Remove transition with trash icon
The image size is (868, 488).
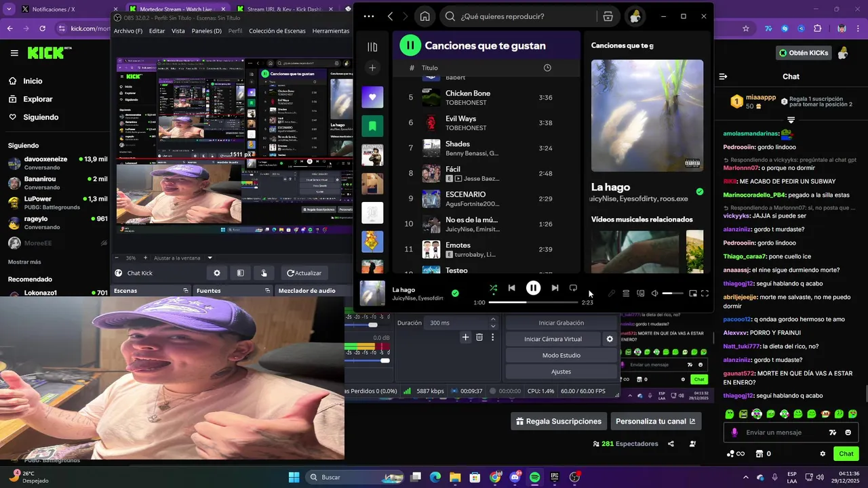coord(479,337)
